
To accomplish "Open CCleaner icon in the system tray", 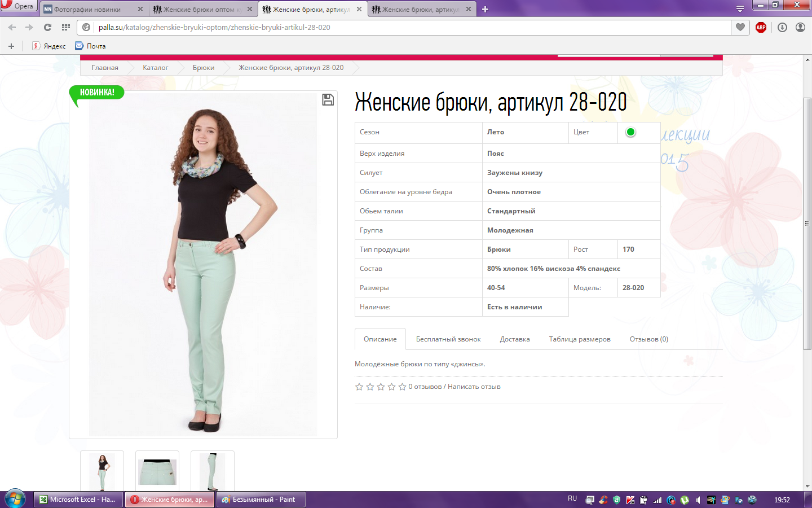I will click(603, 500).
